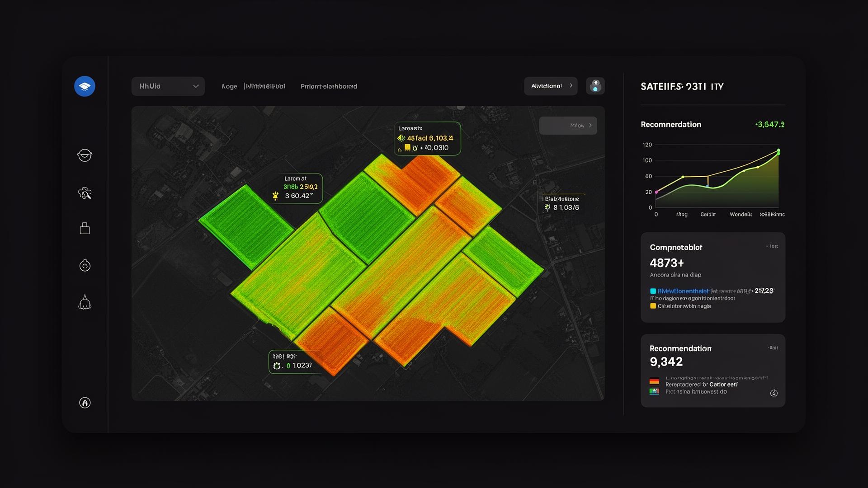The image size is (868, 488).
Task: Open the bottom circular sidebar icon
Action: click(85, 403)
